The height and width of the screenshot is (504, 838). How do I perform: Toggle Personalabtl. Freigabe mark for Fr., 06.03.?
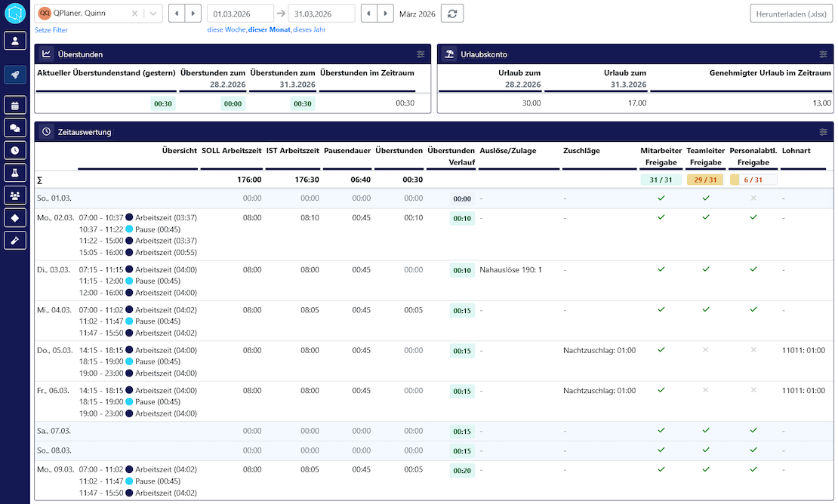click(753, 390)
